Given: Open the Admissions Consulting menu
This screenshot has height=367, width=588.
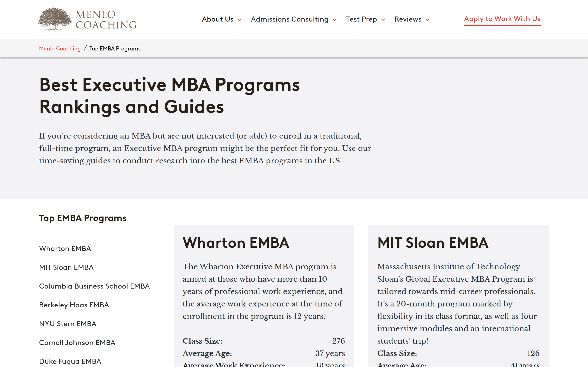Looking at the screenshot, I should 289,19.
